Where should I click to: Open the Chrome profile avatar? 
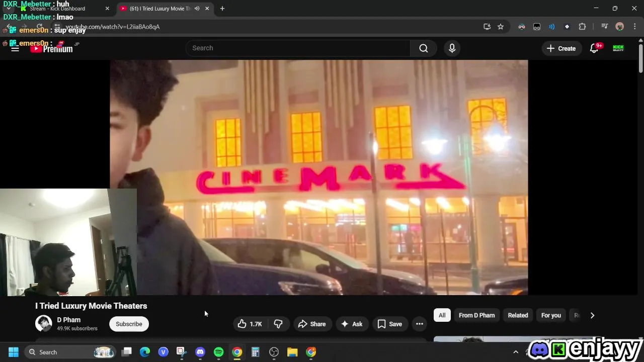tap(620, 27)
